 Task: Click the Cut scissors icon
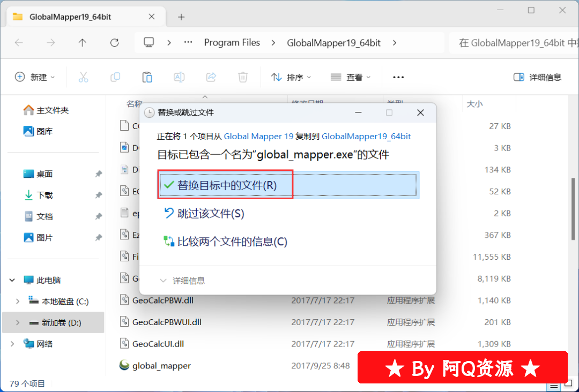click(84, 77)
